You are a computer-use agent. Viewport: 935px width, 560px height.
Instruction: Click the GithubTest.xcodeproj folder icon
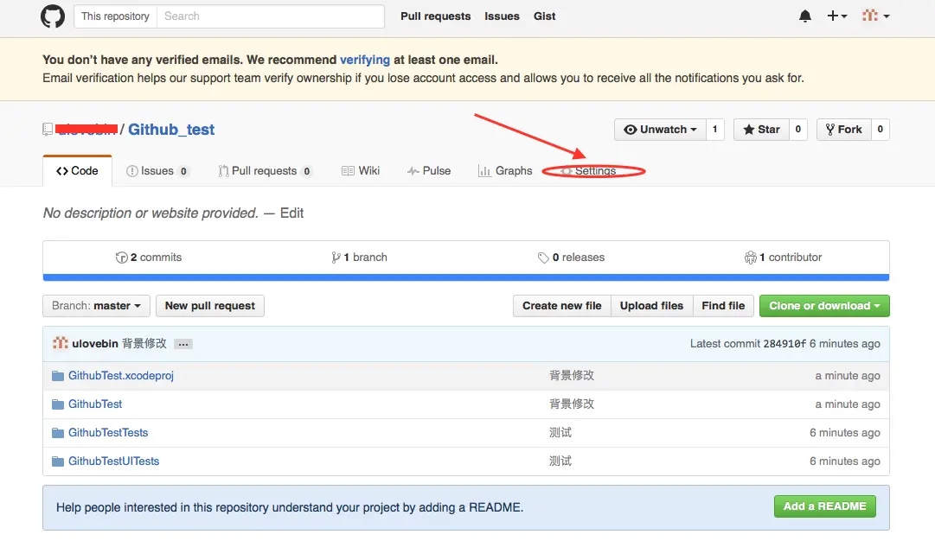pos(58,376)
